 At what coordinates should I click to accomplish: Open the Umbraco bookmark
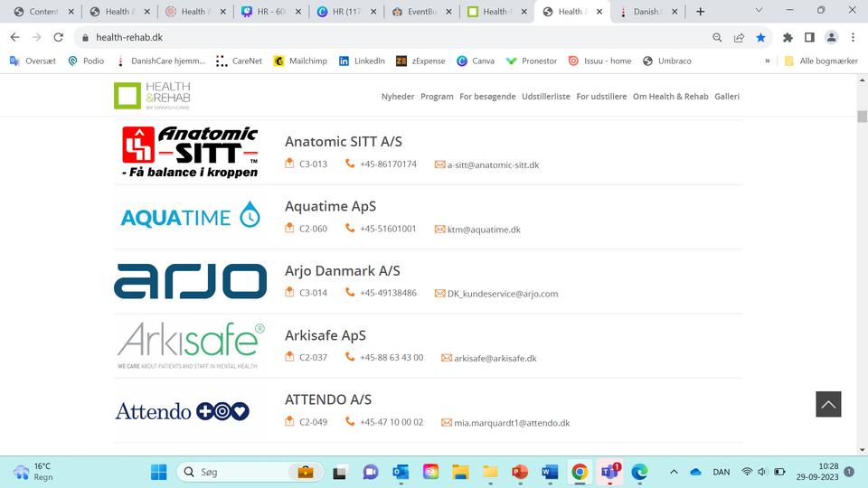tap(666, 61)
